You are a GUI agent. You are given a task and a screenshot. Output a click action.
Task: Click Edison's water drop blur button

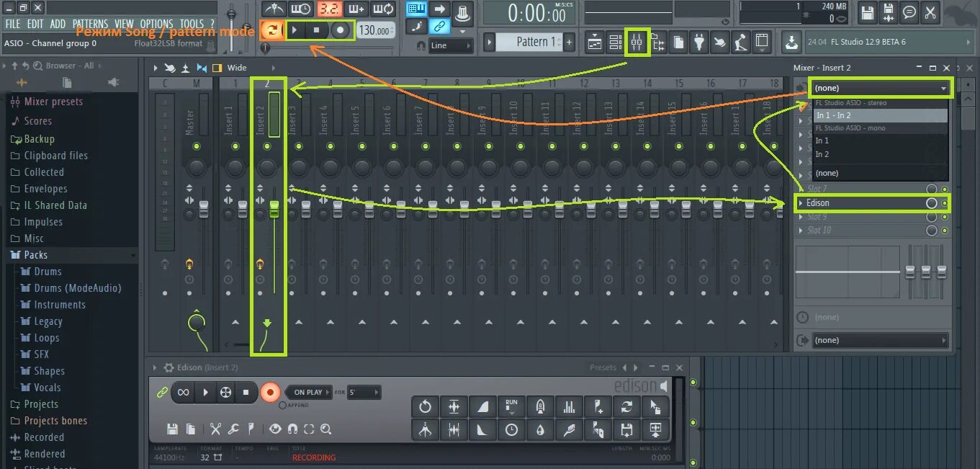point(540,430)
